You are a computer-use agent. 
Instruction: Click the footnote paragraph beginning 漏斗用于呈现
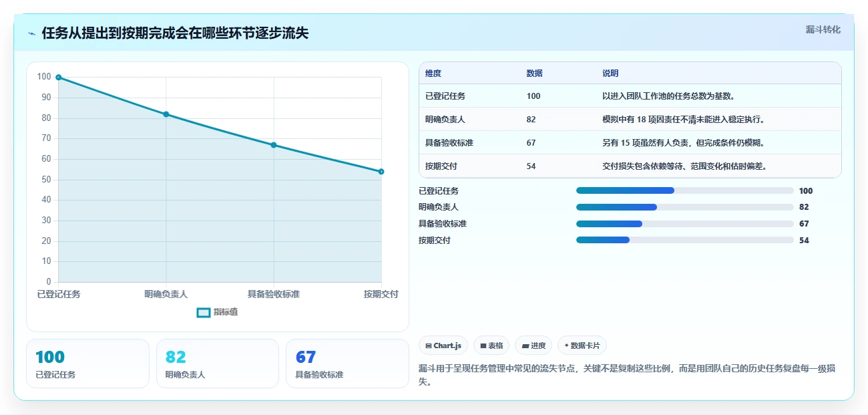click(x=628, y=375)
